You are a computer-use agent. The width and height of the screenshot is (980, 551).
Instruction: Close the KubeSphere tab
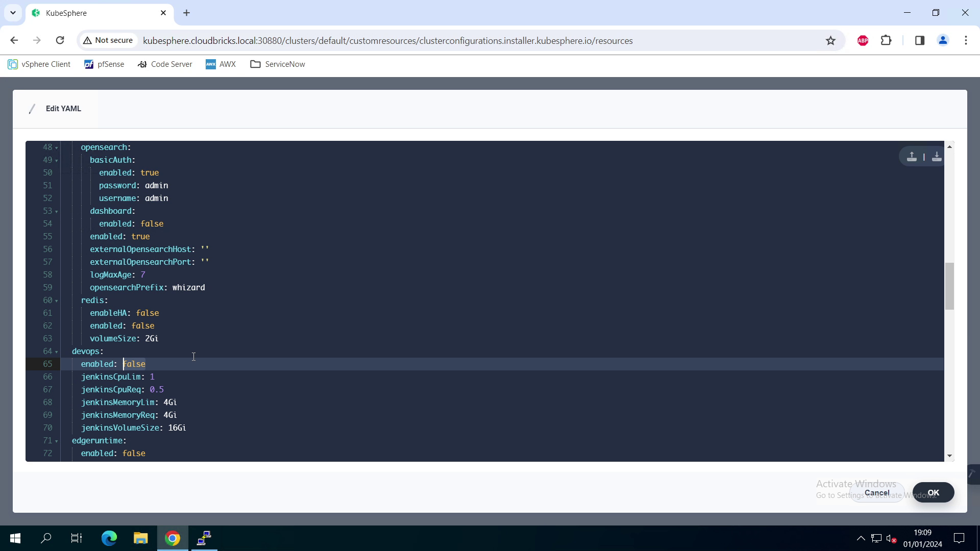163,13
